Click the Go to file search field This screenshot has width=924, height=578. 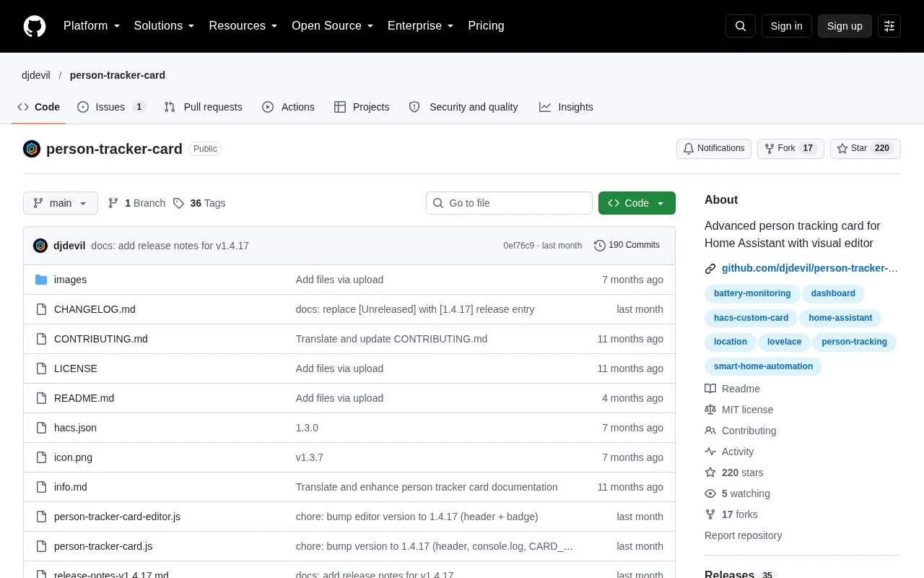[x=509, y=203]
